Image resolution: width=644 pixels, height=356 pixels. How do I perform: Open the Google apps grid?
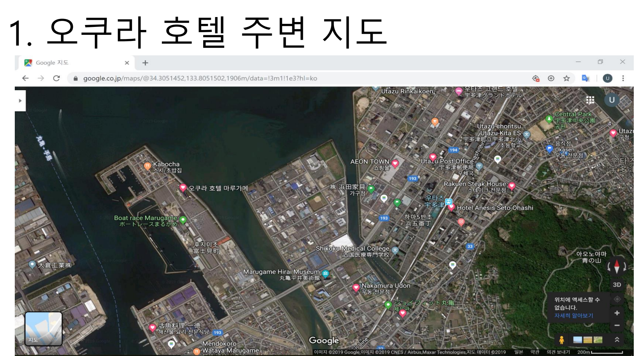point(590,100)
